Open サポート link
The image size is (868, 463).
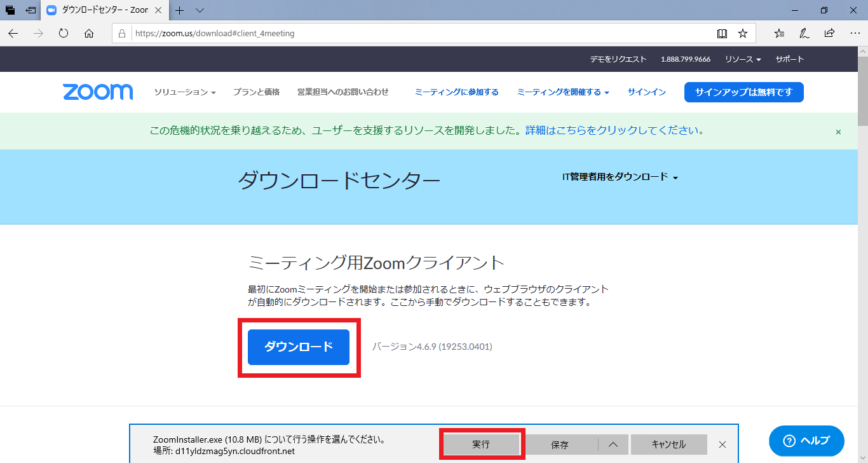[790, 59]
